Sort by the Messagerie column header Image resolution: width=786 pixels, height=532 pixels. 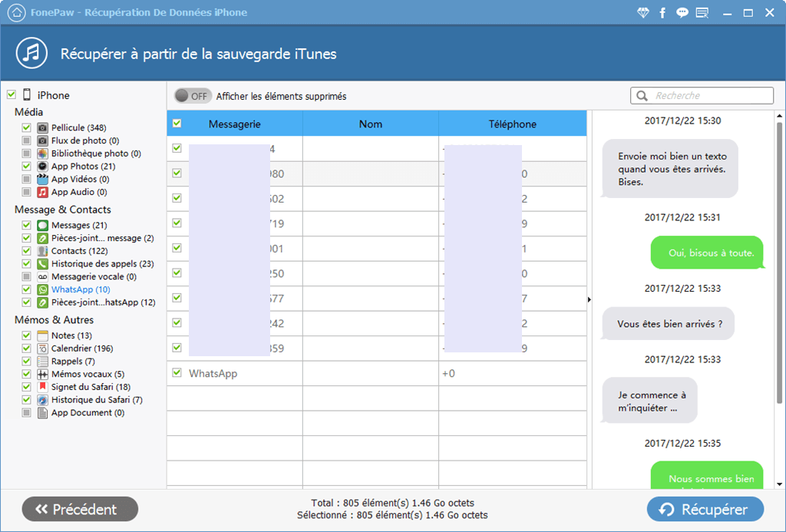coord(235,124)
